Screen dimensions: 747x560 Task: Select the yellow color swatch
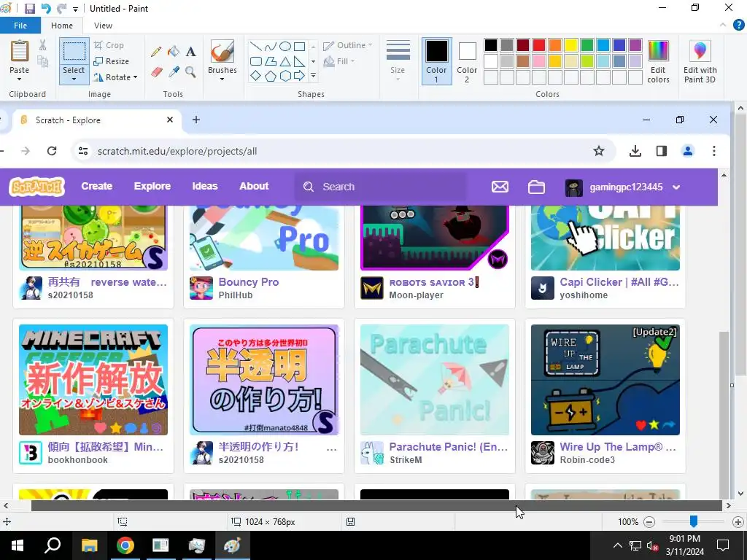(570, 45)
